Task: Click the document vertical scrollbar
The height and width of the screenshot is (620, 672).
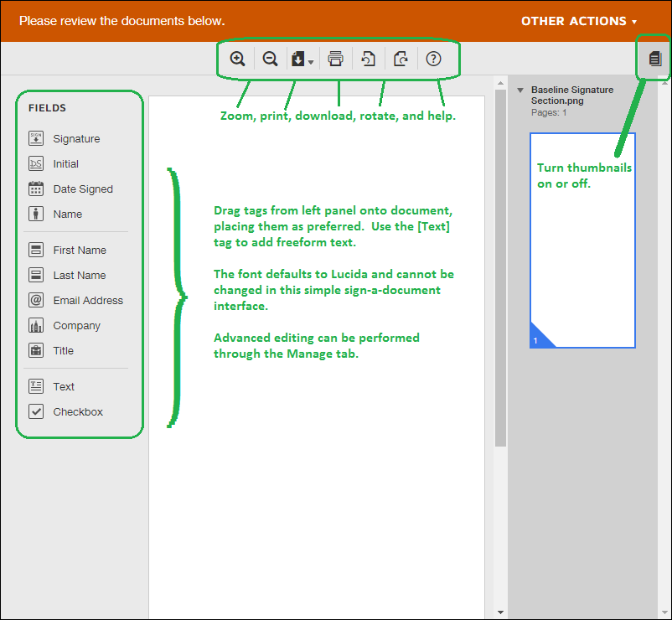Action: (500, 268)
